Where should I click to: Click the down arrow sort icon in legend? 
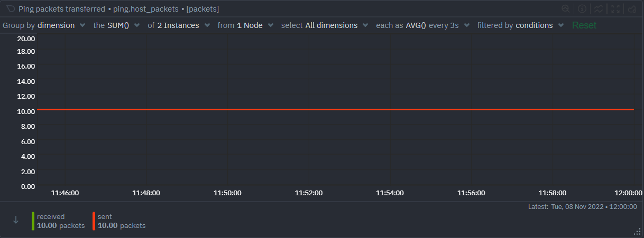[x=16, y=220]
